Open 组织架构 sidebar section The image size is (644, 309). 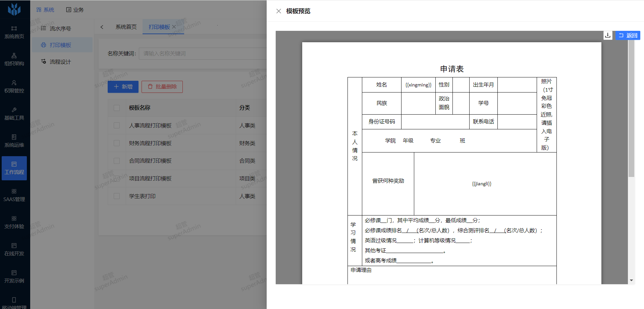pyautogui.click(x=14, y=60)
